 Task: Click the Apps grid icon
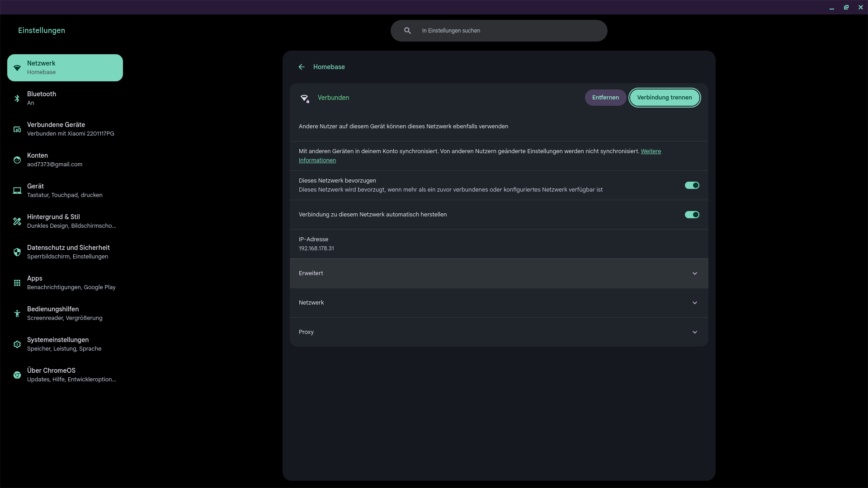point(17,283)
